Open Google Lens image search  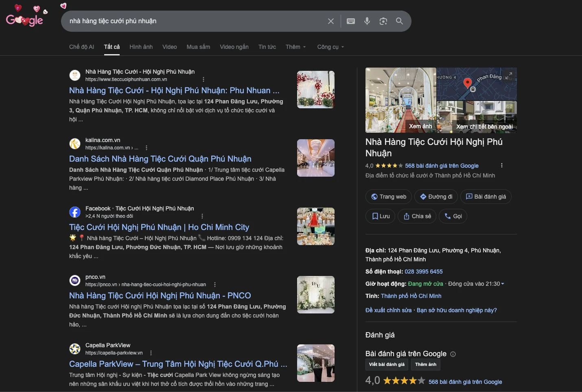pyautogui.click(x=383, y=21)
